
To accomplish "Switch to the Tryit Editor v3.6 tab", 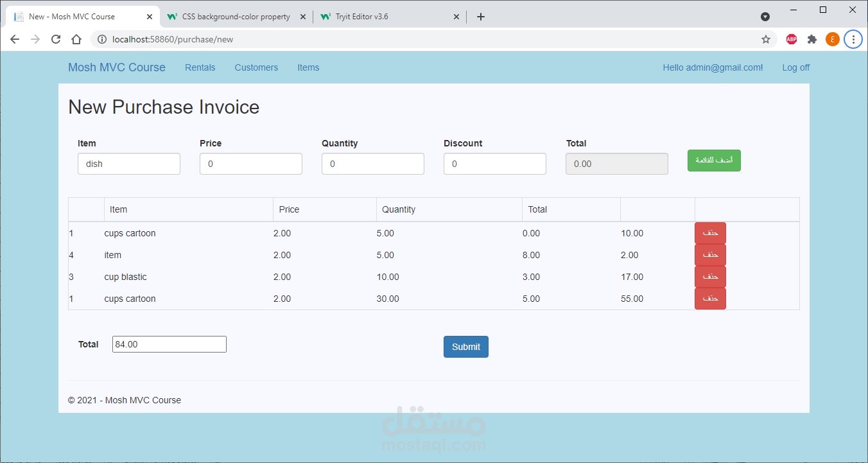I will tap(390, 17).
